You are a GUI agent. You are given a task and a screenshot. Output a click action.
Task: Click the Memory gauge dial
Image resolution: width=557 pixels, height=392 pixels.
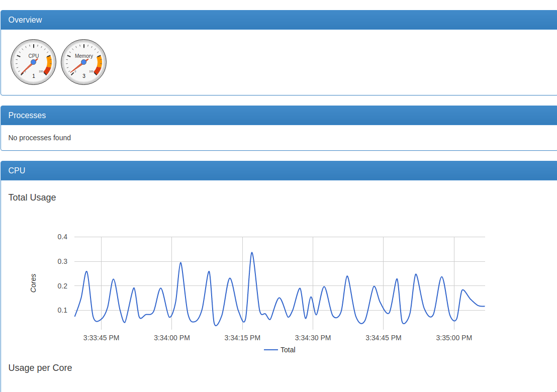(x=83, y=61)
